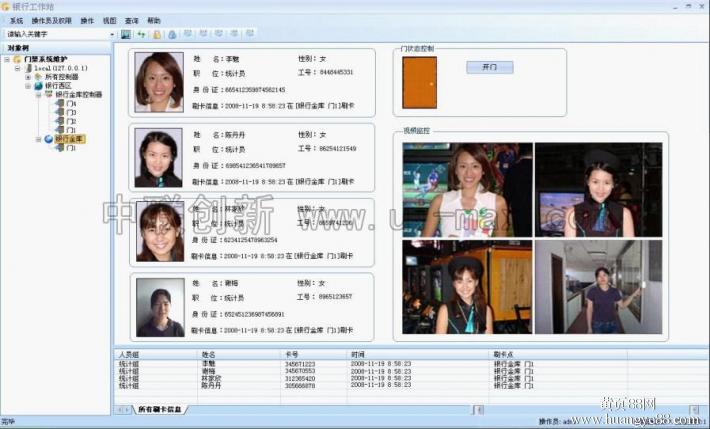Click the yellow lock icon in toolbar
Image resolution: width=710 pixels, height=429 pixels.
tap(157, 34)
